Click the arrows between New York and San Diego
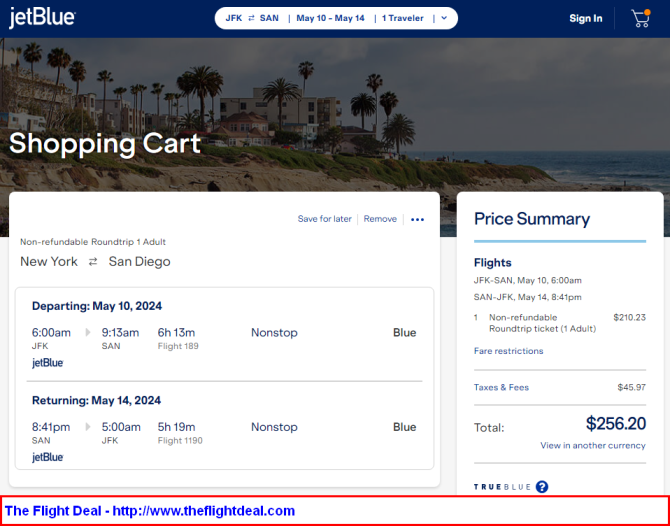The height and width of the screenshot is (526, 670). 93,262
